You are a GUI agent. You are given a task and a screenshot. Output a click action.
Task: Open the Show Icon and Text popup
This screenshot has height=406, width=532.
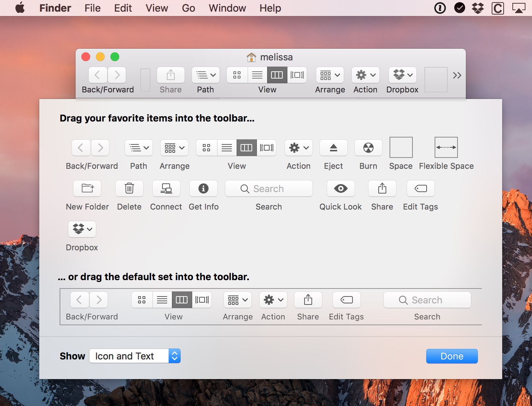[135, 356]
